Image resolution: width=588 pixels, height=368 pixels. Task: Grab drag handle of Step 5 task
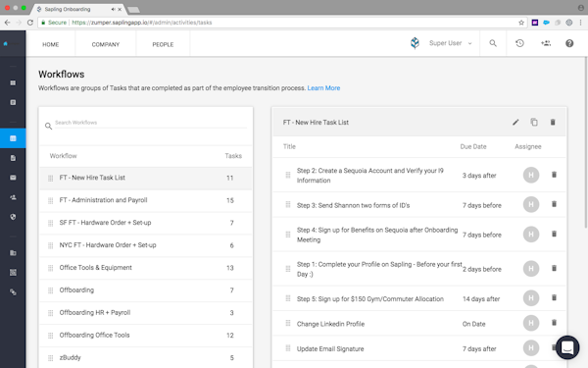(288, 298)
